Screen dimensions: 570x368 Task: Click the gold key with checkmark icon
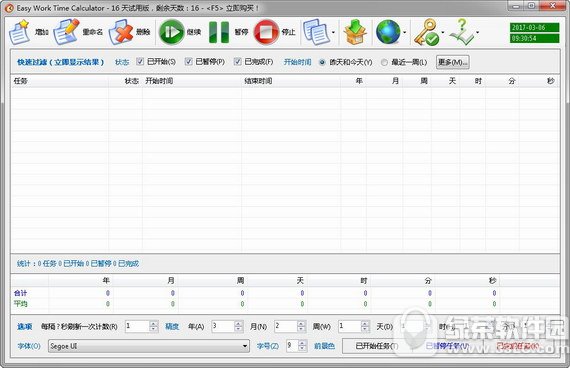point(426,32)
